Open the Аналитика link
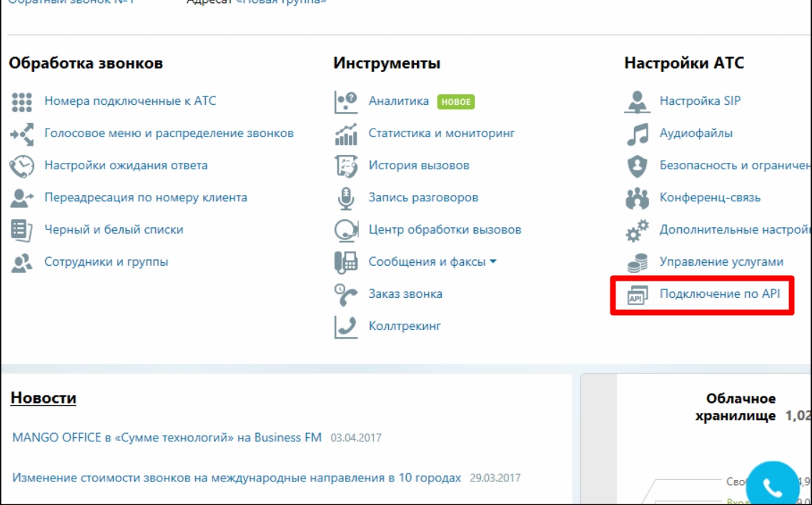This screenshot has height=505, width=812. click(399, 101)
